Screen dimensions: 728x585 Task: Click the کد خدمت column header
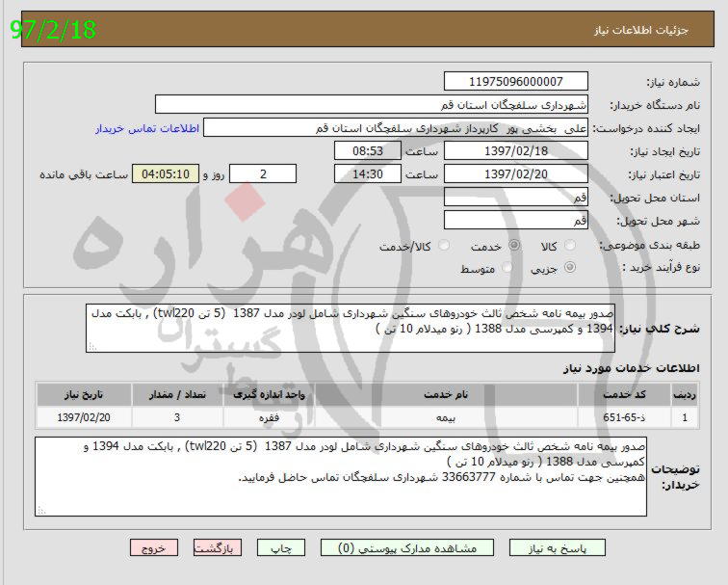624,394
